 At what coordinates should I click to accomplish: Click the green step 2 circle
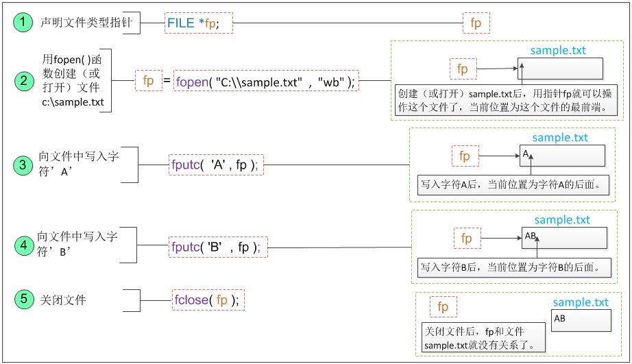(25, 80)
